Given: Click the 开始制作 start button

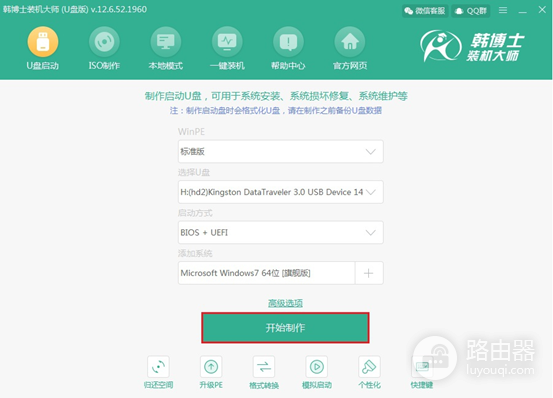Looking at the screenshot, I should coord(285,328).
